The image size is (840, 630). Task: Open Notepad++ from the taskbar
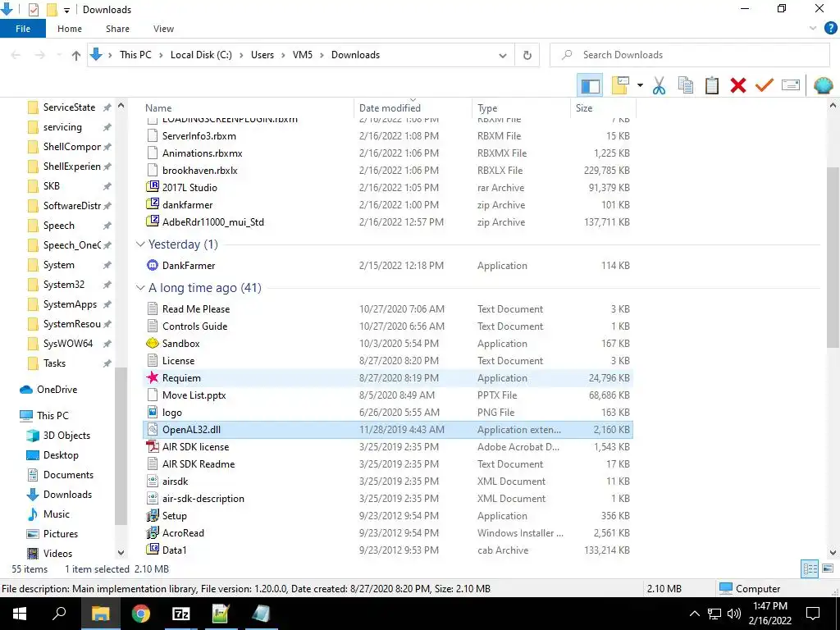pyautogui.click(x=221, y=614)
